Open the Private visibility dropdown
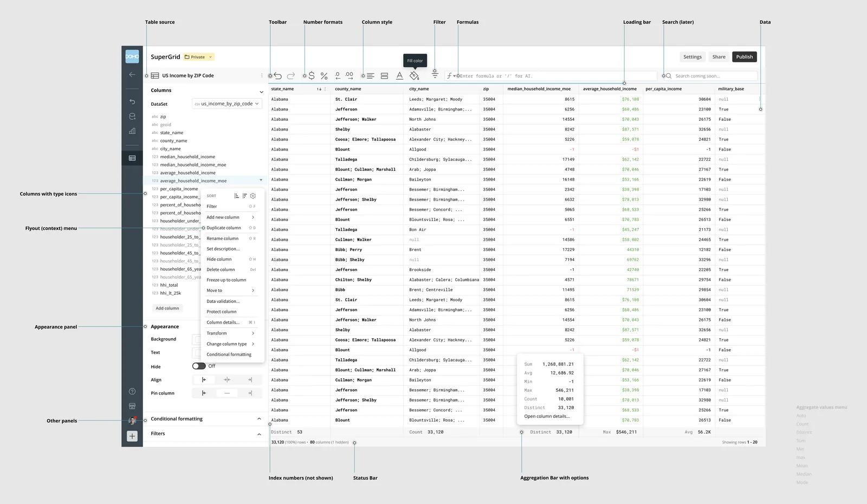 [x=199, y=57]
